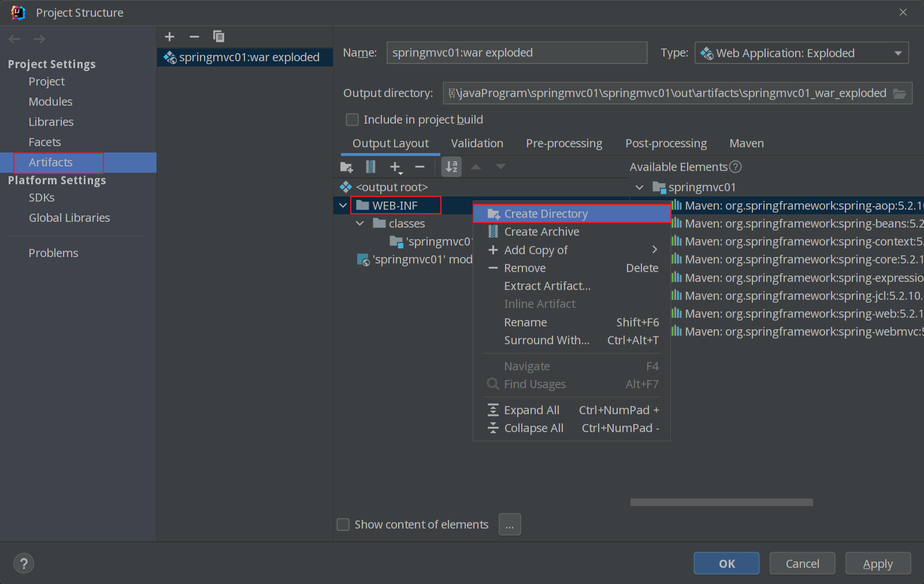The image size is (924, 584).
Task: Click the Collapse All menu icon
Action: (493, 428)
